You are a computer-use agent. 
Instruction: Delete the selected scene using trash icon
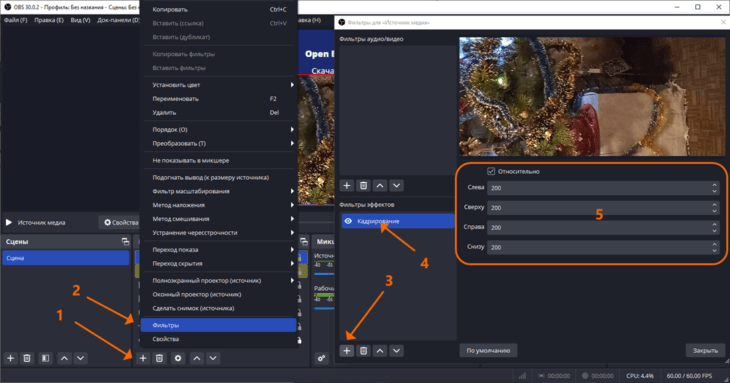tap(27, 358)
